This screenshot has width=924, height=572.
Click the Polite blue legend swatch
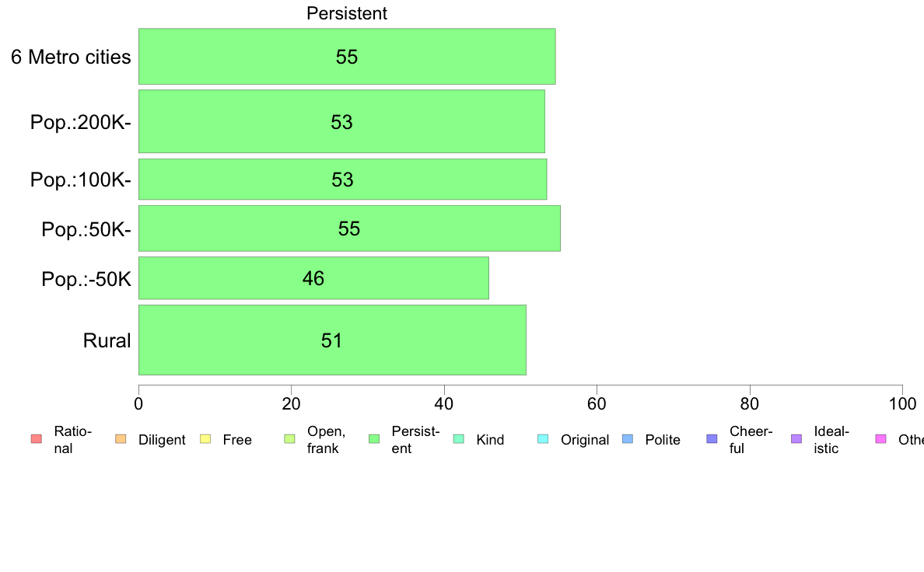pos(628,439)
